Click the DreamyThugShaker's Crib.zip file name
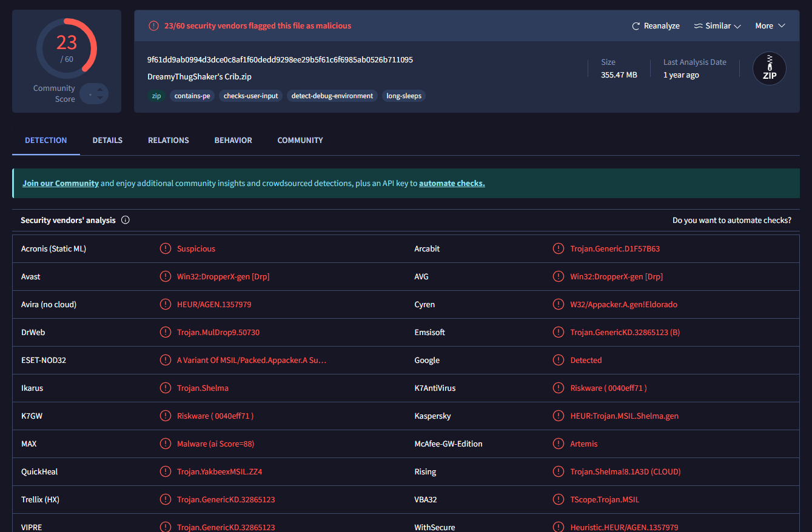 point(200,77)
